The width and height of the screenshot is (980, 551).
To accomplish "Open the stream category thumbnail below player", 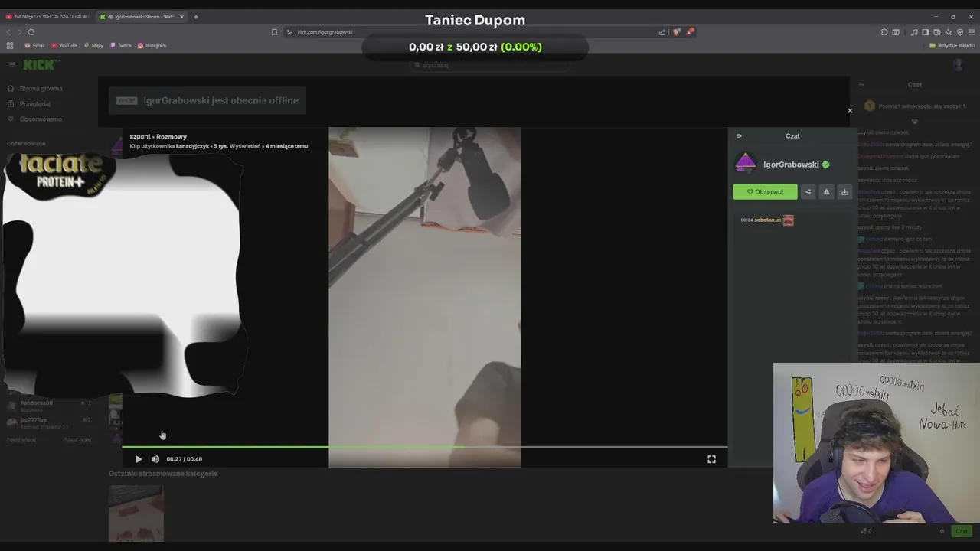I will [x=136, y=513].
